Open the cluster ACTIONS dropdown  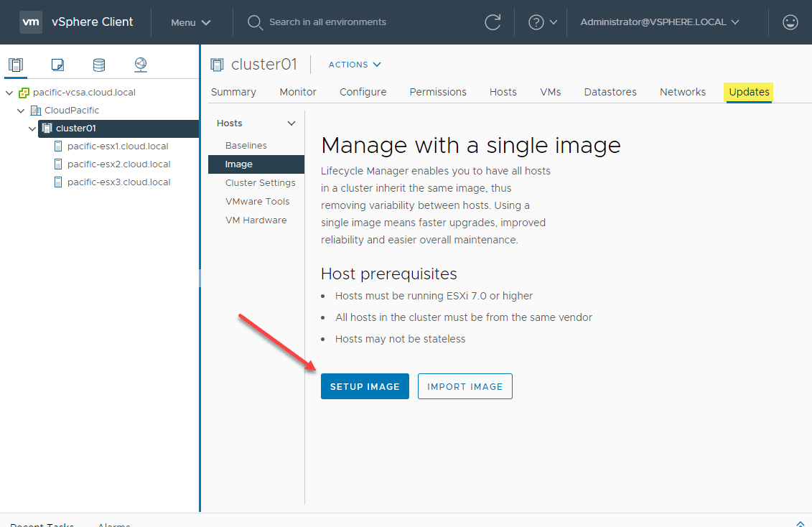[355, 65]
